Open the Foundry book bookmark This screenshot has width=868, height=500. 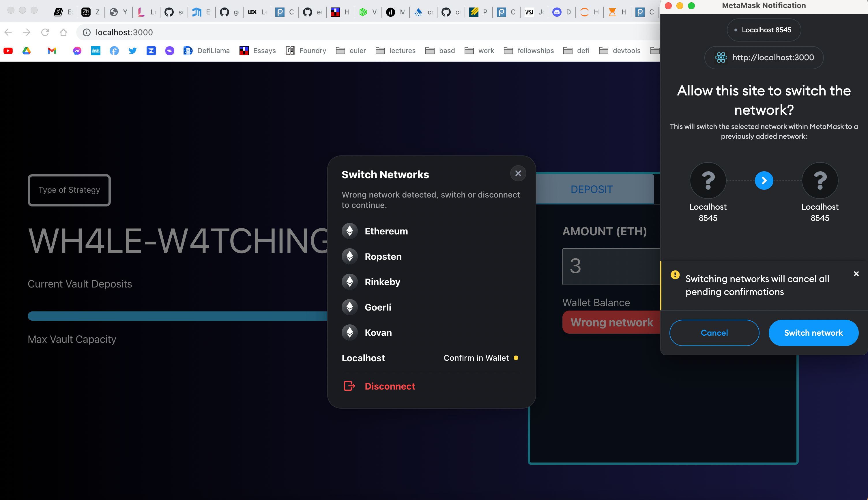coord(306,51)
